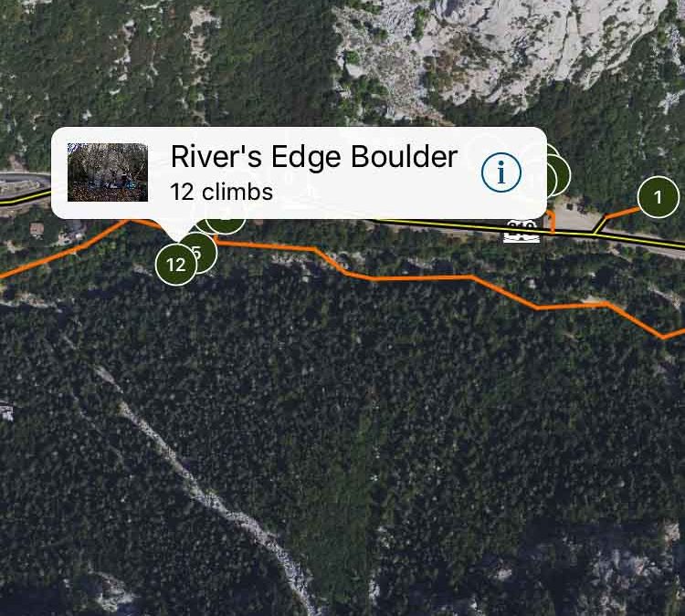The image size is (685, 616).
Task: Open info for River's Edge Boulder
Action: pyautogui.click(x=501, y=172)
